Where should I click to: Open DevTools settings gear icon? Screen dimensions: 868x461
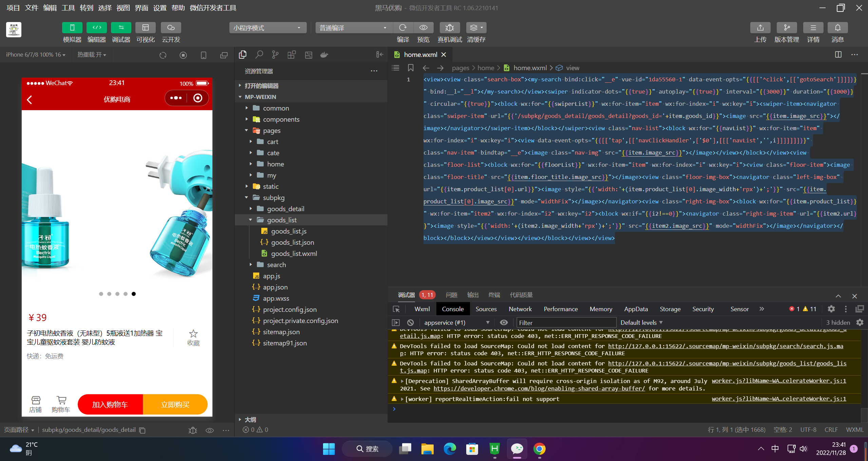tap(831, 309)
